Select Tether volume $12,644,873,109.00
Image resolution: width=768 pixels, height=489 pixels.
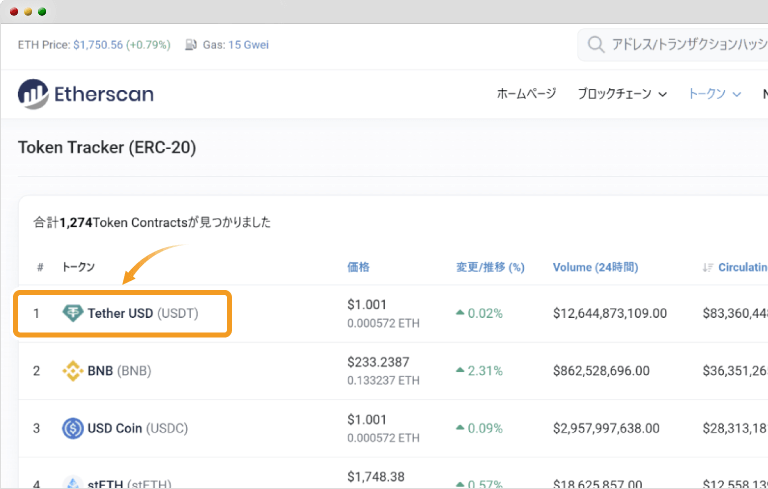[x=610, y=313]
